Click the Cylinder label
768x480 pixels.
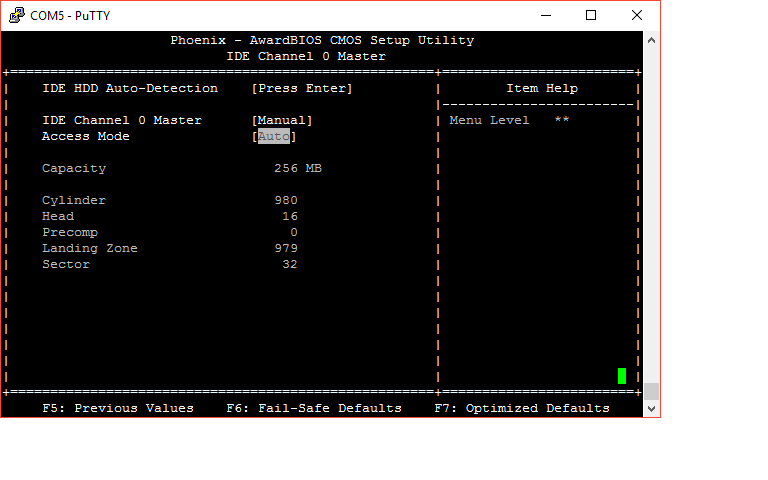point(74,200)
